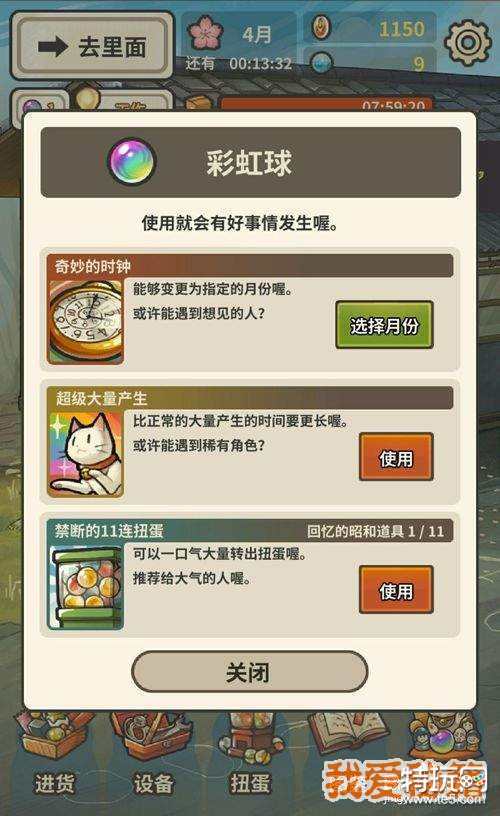The height and width of the screenshot is (816, 500).
Task: Close the dialog with 关闭 button
Action: (249, 672)
